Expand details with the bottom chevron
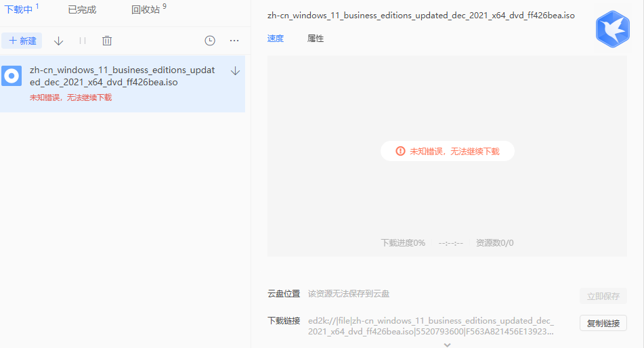This screenshot has width=644, height=348. pos(447,345)
